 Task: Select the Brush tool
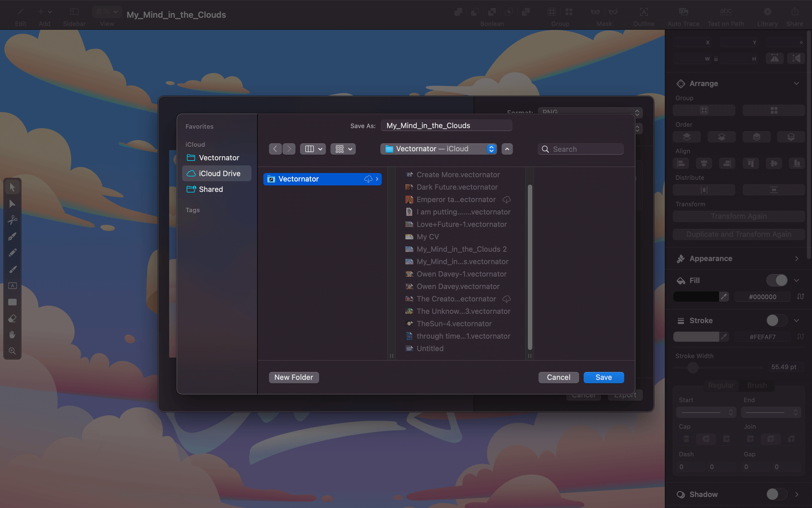[12, 269]
